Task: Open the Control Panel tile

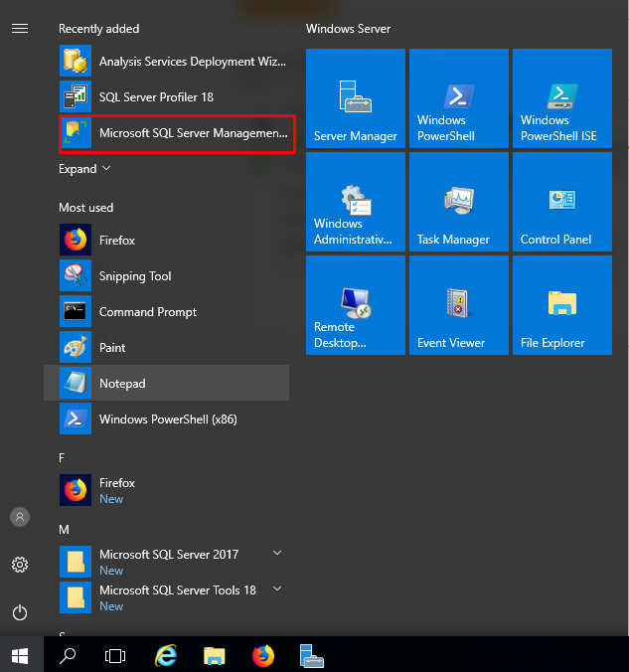Action: pyautogui.click(x=562, y=202)
